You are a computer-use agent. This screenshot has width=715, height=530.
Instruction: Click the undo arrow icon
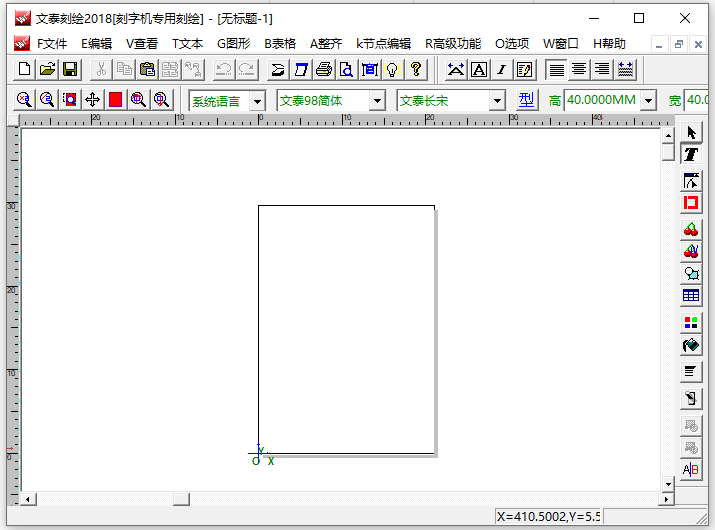tap(223, 70)
